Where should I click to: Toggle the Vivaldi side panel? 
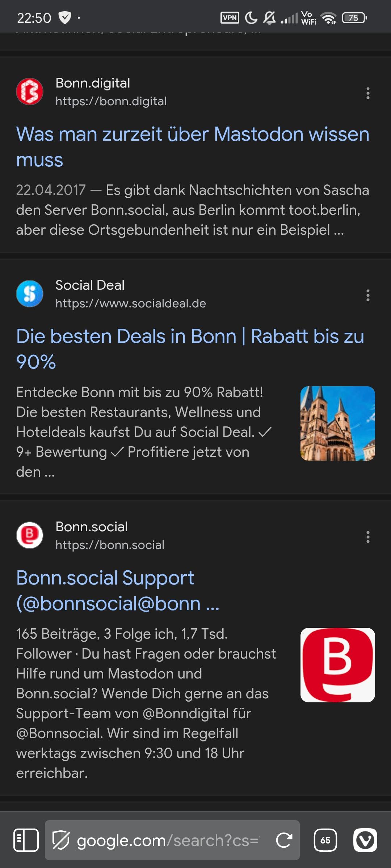click(26, 840)
